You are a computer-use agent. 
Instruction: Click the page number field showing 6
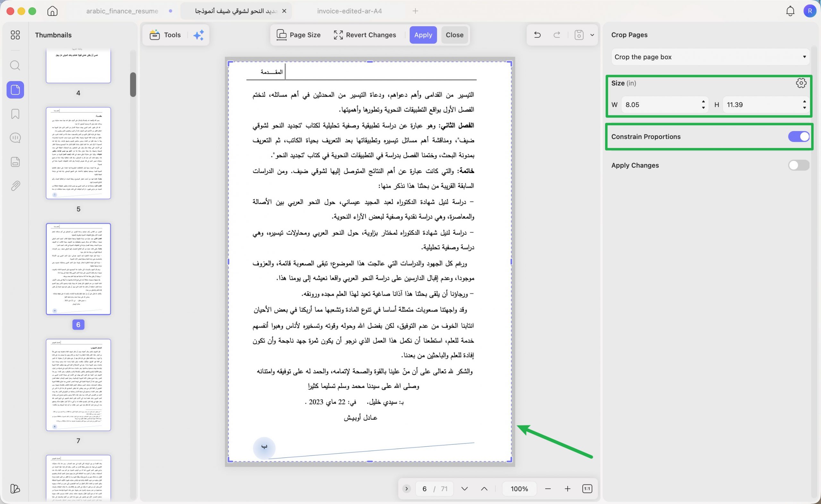424,489
